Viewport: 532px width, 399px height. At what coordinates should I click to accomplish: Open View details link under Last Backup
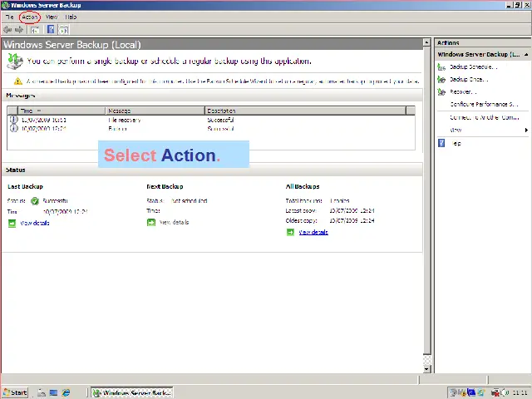coord(35,223)
